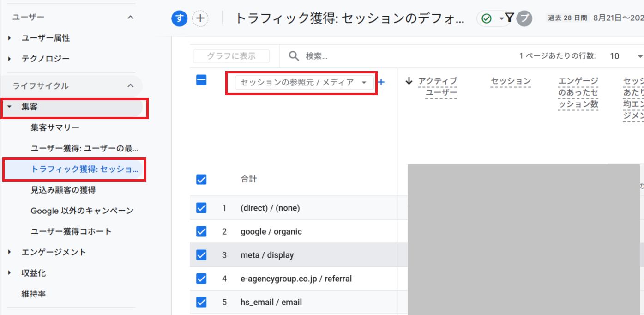Open the rows-per-page dropdown showing 10
The image size is (644, 315).
626,56
